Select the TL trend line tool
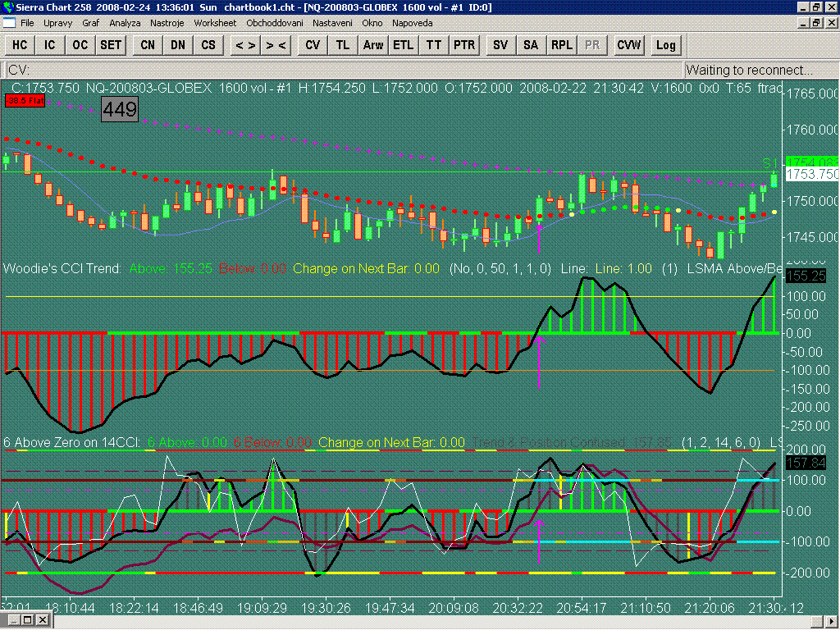Screen dimensions: 840x630 click(343, 45)
